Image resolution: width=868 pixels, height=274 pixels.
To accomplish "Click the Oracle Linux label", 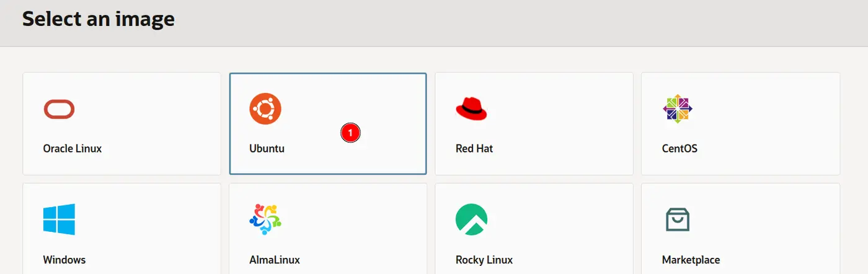I will (73, 149).
